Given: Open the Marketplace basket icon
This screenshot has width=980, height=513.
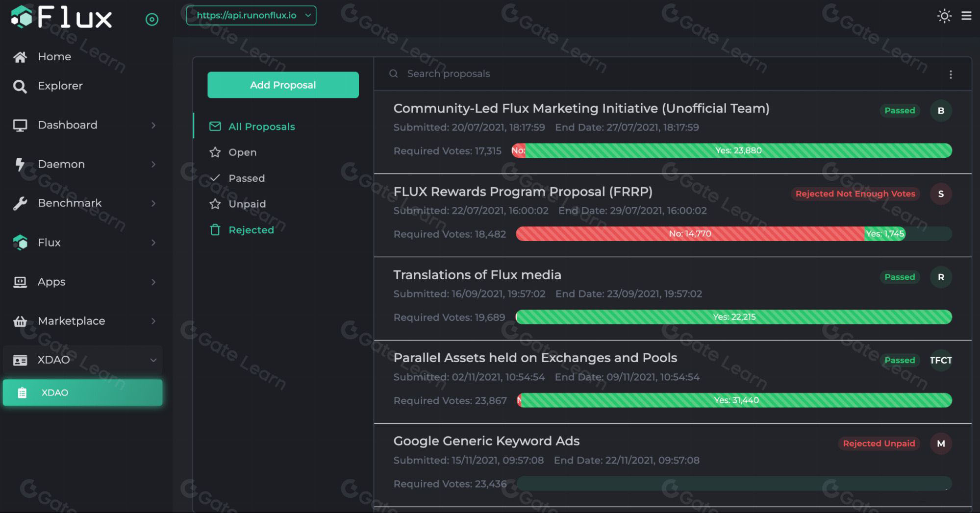Looking at the screenshot, I should [20, 321].
